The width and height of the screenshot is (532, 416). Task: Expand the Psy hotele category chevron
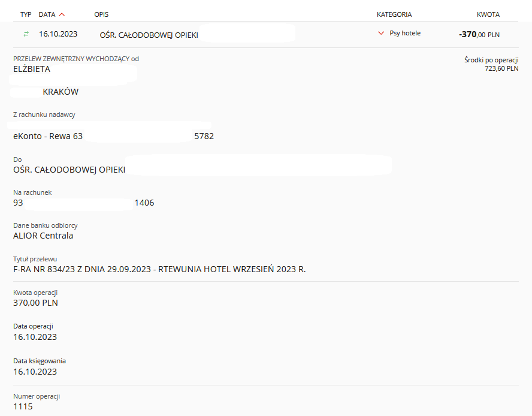tap(381, 34)
